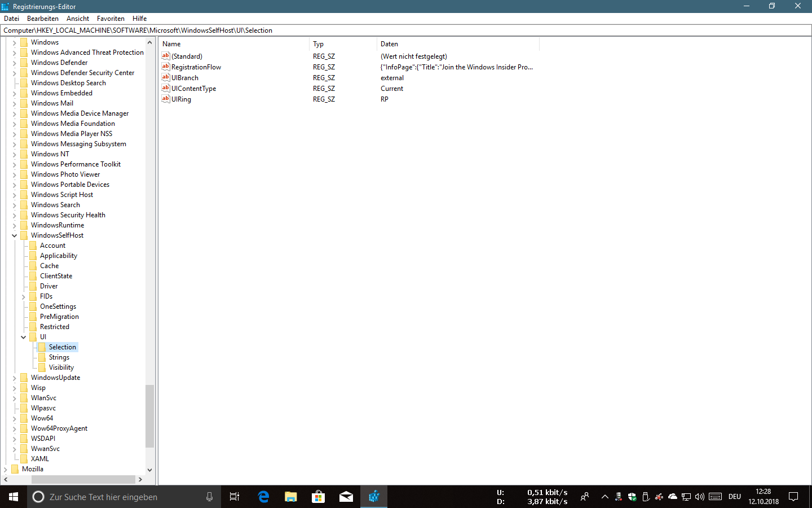This screenshot has width=812, height=508.
Task: Show hidden system tray icons
Action: tap(604, 497)
